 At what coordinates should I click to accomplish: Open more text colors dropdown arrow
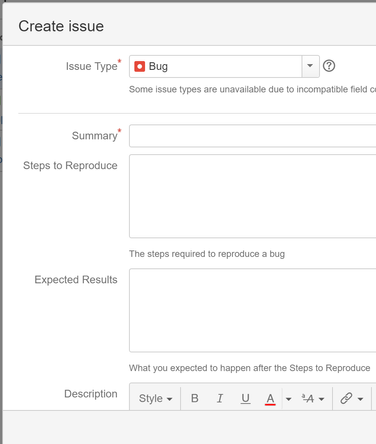288,399
